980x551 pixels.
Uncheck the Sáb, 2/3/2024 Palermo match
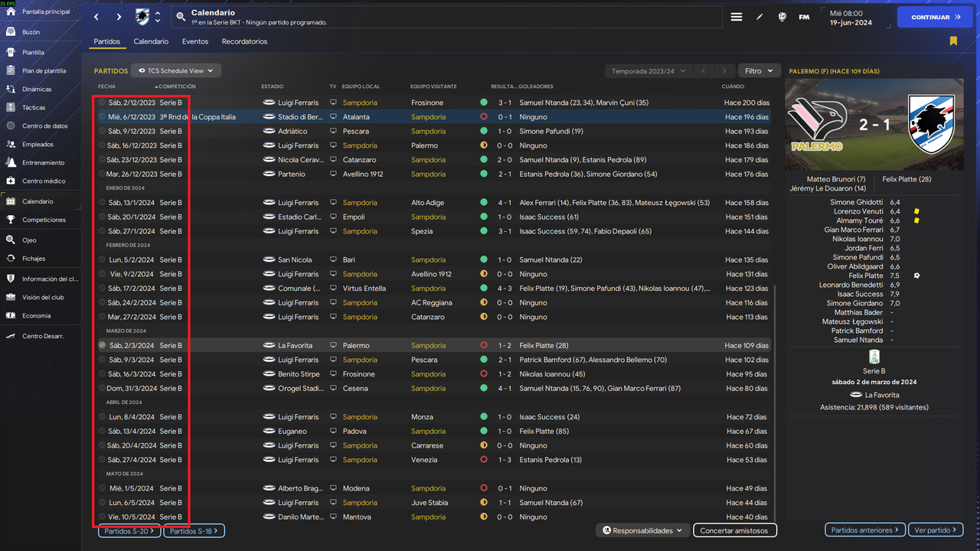pos(102,346)
